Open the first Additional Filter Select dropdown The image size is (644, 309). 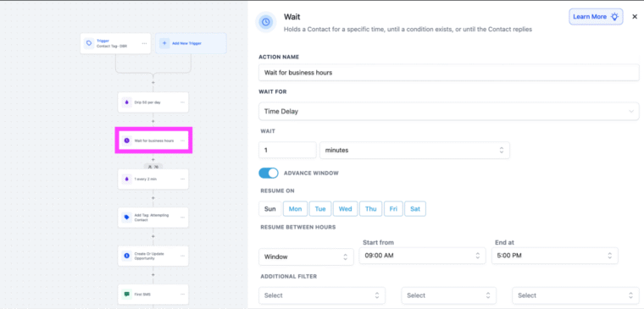tap(322, 295)
